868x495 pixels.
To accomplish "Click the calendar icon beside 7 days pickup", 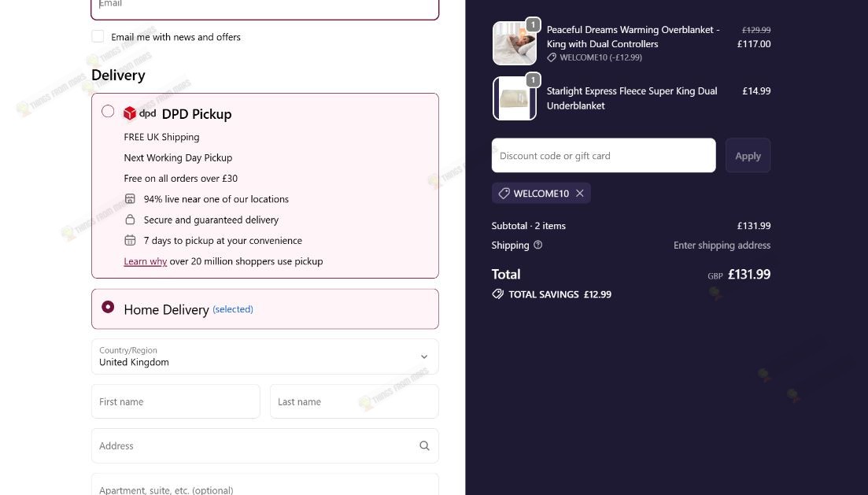I will tap(130, 240).
